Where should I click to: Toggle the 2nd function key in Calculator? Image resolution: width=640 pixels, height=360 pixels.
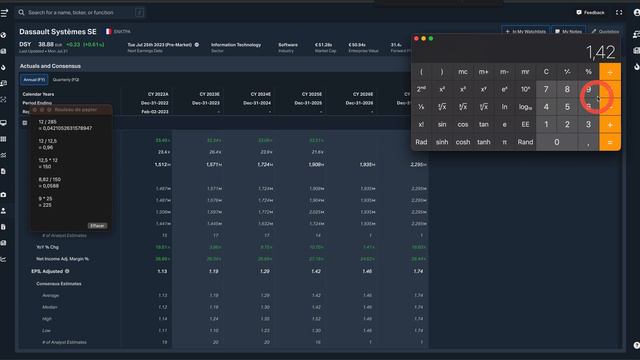421,89
